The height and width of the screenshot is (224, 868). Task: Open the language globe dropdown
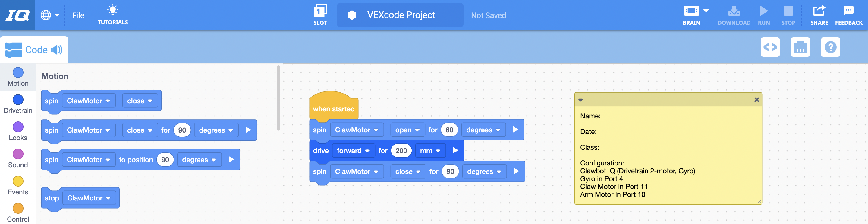point(50,15)
